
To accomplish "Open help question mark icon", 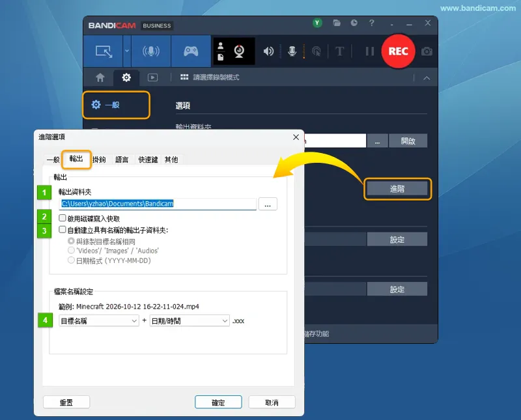I will [x=371, y=23].
